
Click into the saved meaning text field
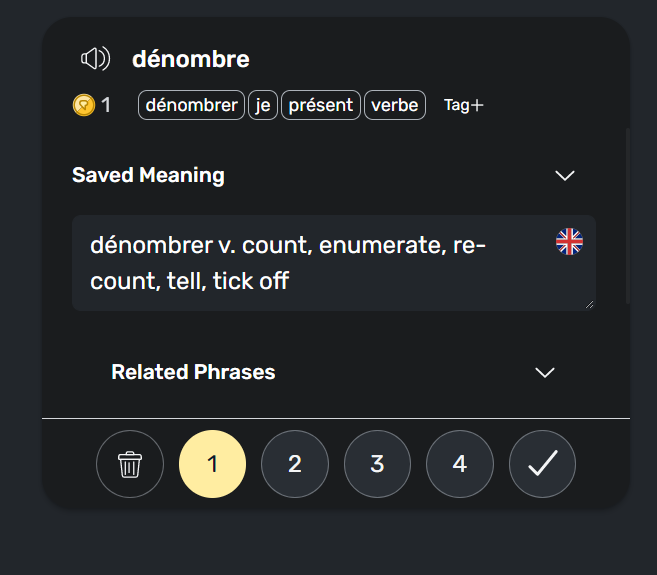(x=334, y=263)
